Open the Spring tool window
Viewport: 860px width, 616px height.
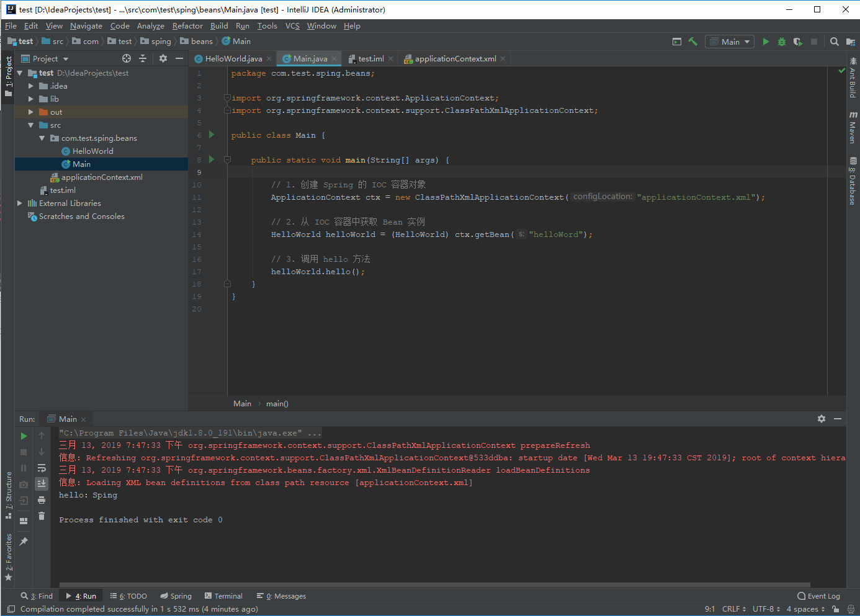tap(176, 596)
